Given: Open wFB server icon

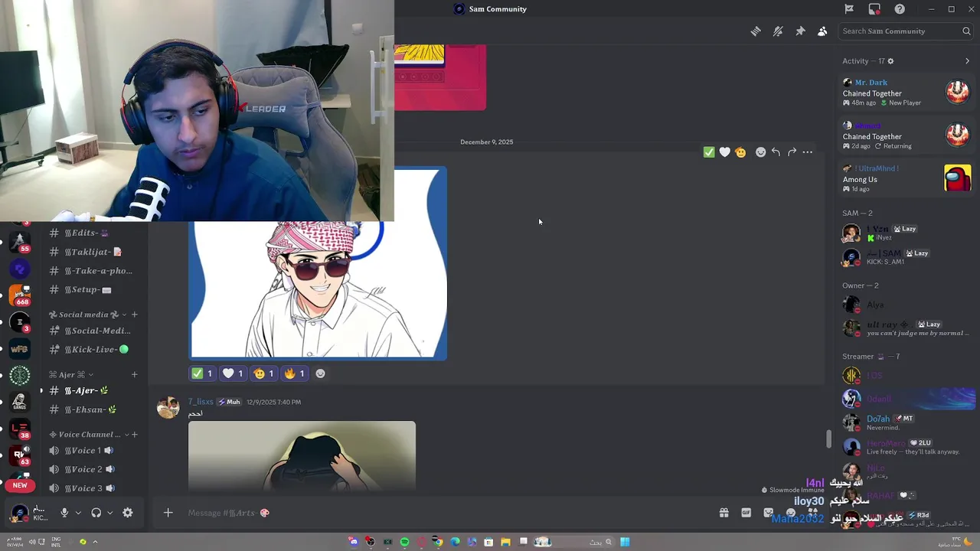Looking at the screenshot, I should (20, 349).
